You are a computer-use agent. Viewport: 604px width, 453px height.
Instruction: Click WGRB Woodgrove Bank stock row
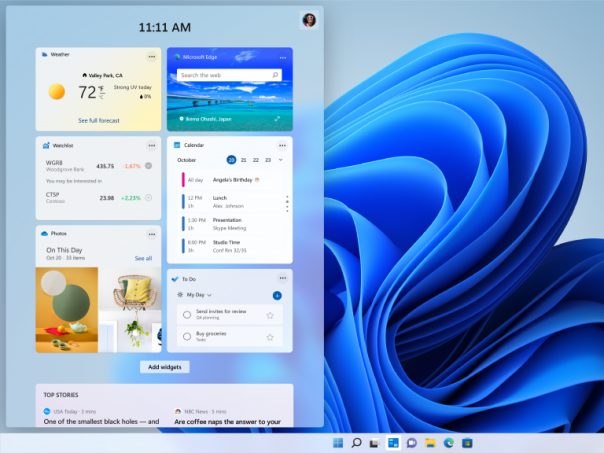(x=99, y=166)
